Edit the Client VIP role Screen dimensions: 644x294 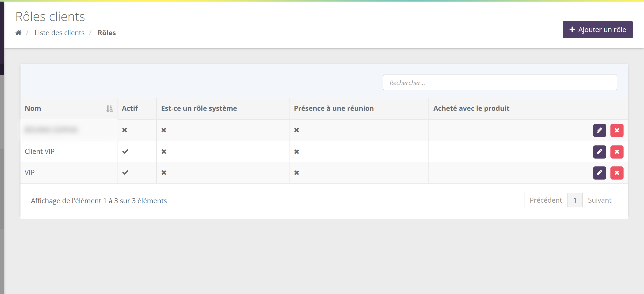[x=600, y=152]
